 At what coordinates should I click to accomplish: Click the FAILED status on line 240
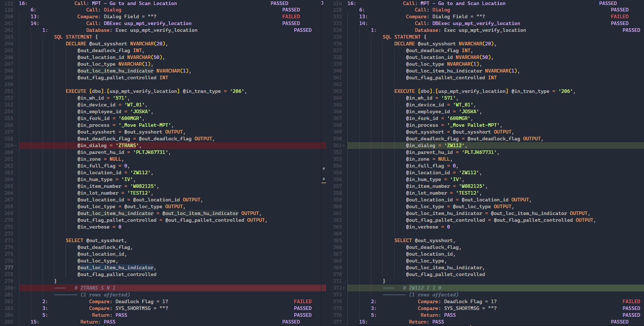pos(291,16)
